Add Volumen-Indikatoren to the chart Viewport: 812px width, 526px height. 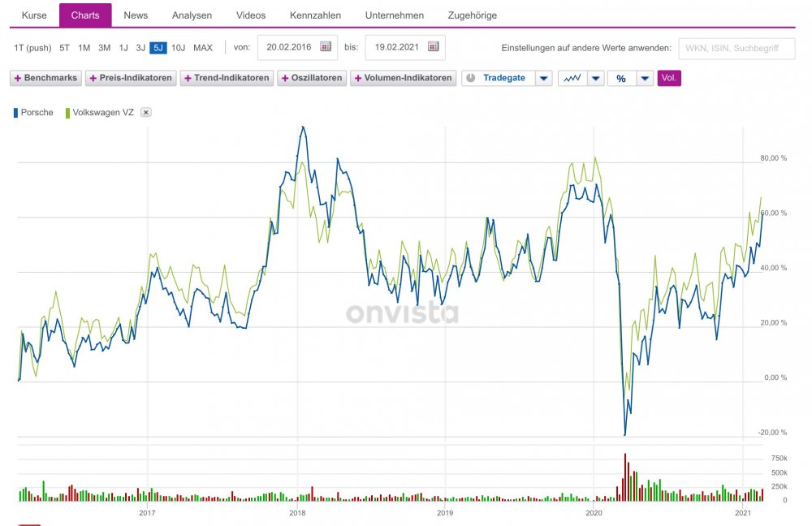[x=403, y=78]
